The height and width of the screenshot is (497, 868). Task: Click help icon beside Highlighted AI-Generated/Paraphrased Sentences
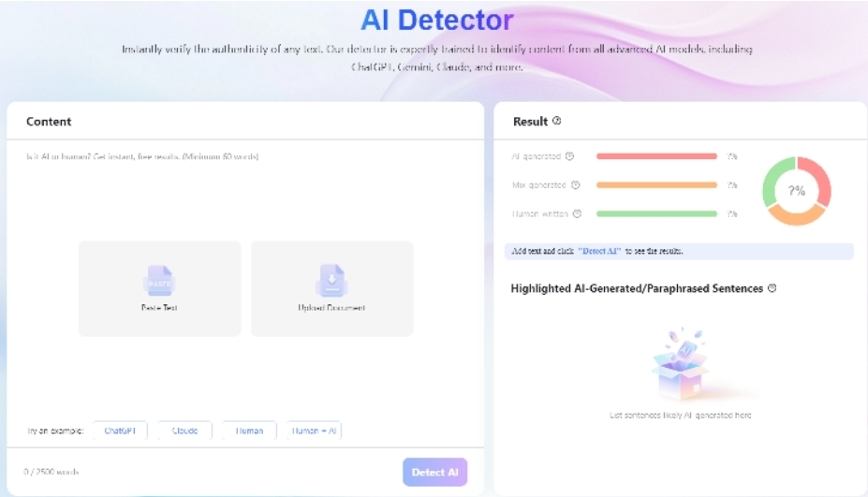[772, 288]
